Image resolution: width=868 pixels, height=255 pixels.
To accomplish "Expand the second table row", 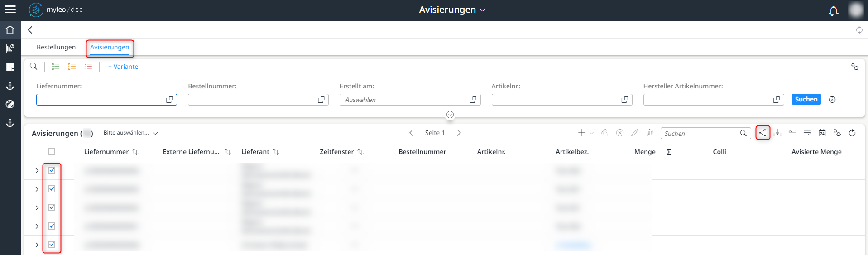I will tap(37, 189).
